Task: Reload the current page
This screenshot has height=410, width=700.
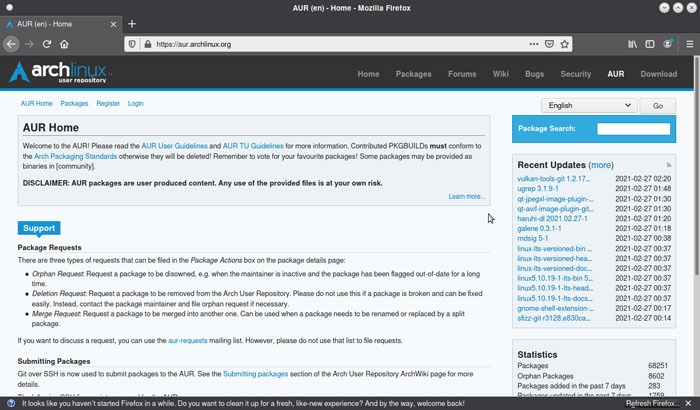Action: [46, 44]
